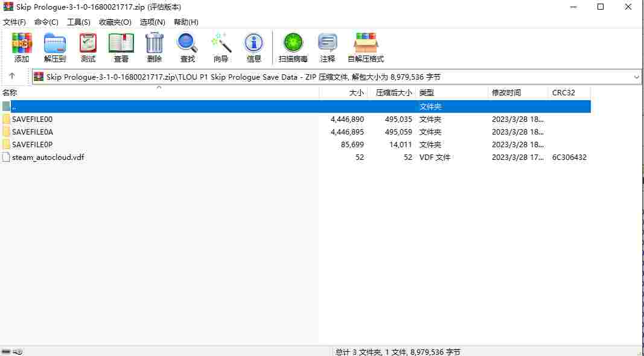The width and height of the screenshot is (644, 356).
Task: Open the 工具(S) menu
Action: [78, 22]
